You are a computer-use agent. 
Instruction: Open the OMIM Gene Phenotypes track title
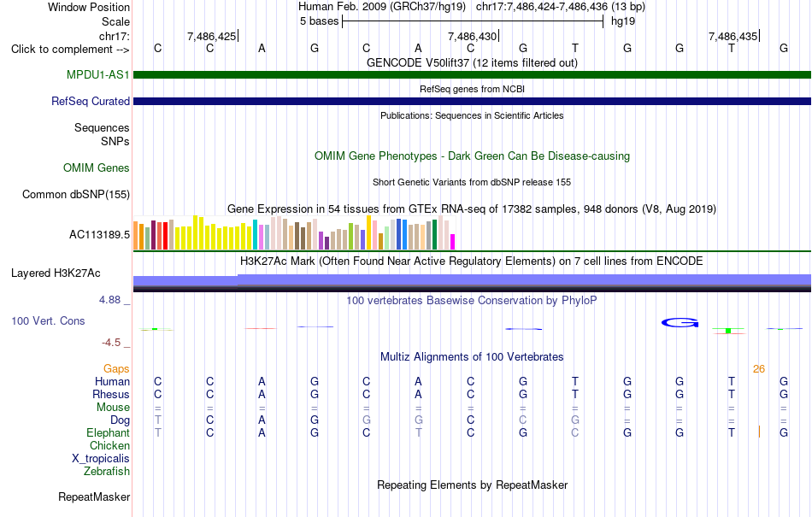pos(472,156)
